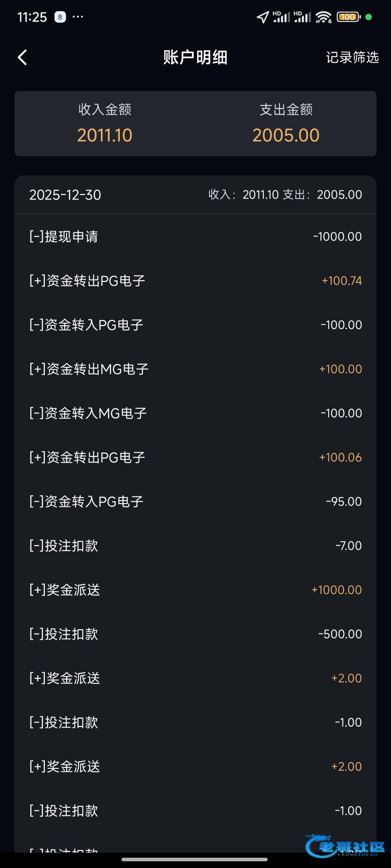
Task: Tap the battery indicator icon
Action: click(x=348, y=17)
